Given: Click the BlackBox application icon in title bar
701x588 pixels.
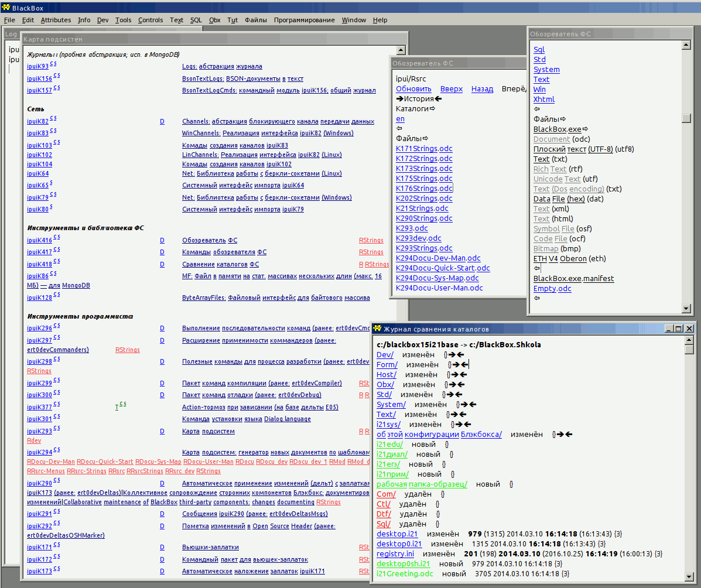Looking at the screenshot, I should (6, 8).
